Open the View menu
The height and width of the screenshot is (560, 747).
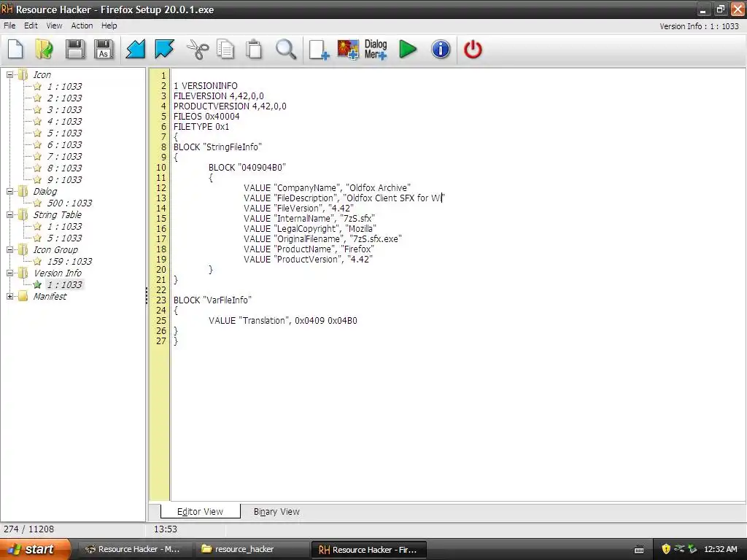(x=54, y=26)
